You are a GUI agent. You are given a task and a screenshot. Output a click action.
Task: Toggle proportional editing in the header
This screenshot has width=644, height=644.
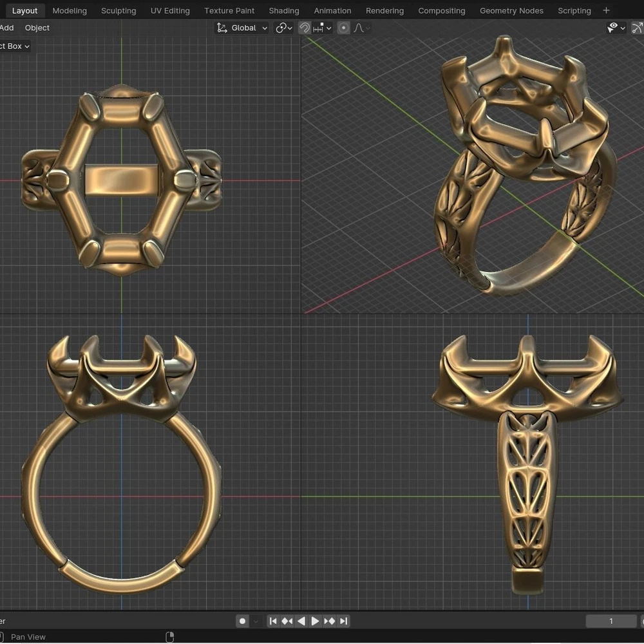tap(344, 28)
